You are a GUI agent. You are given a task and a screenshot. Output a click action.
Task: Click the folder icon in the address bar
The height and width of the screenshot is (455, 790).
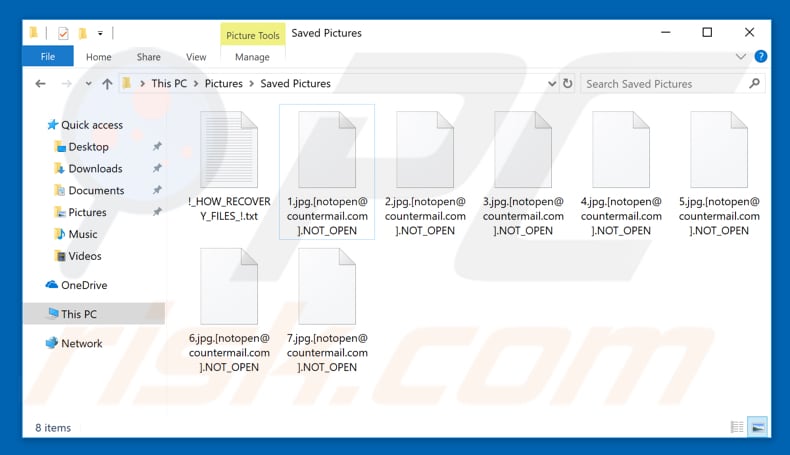[127, 83]
